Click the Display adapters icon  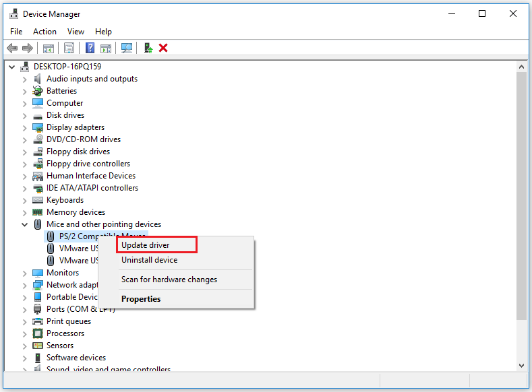[x=38, y=127]
